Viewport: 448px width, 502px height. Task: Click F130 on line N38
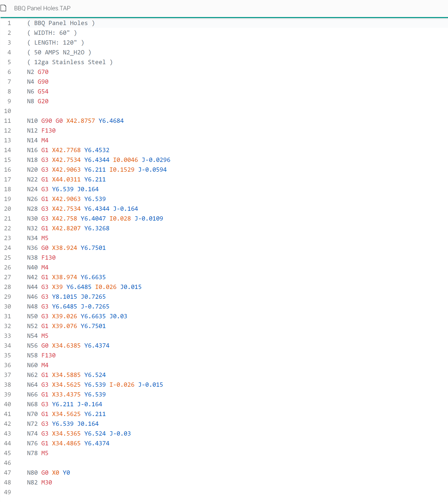click(x=48, y=258)
